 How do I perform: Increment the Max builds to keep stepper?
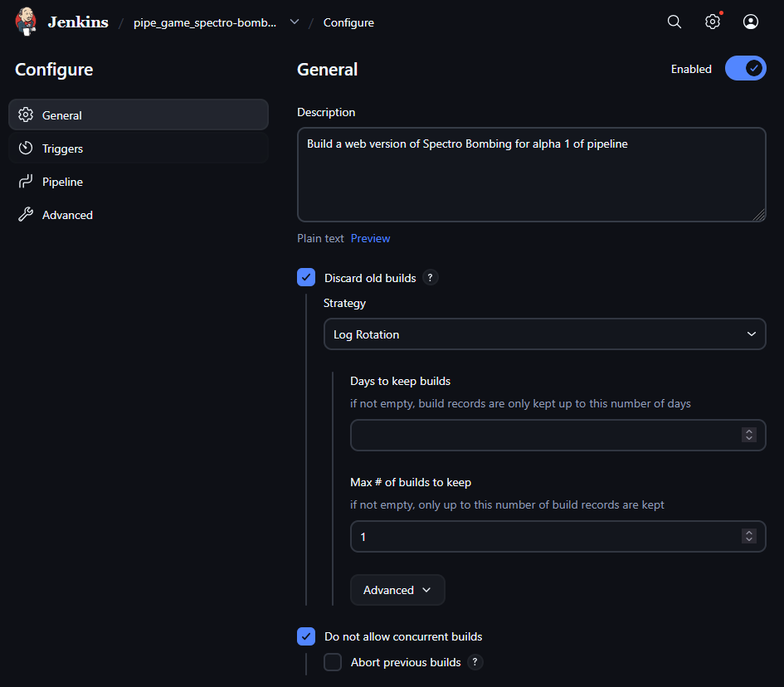(x=749, y=533)
